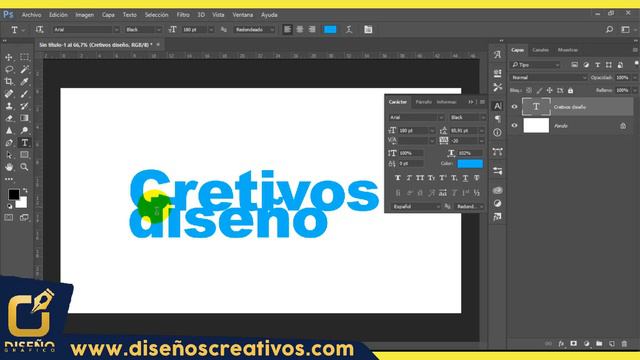Toggle Underline in Character panel
640x360 pixels.
click(x=465, y=178)
